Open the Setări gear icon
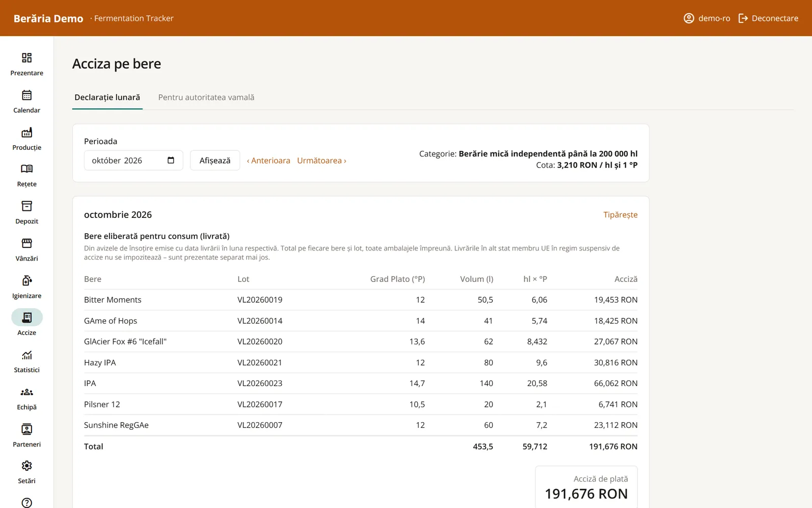 point(27,465)
